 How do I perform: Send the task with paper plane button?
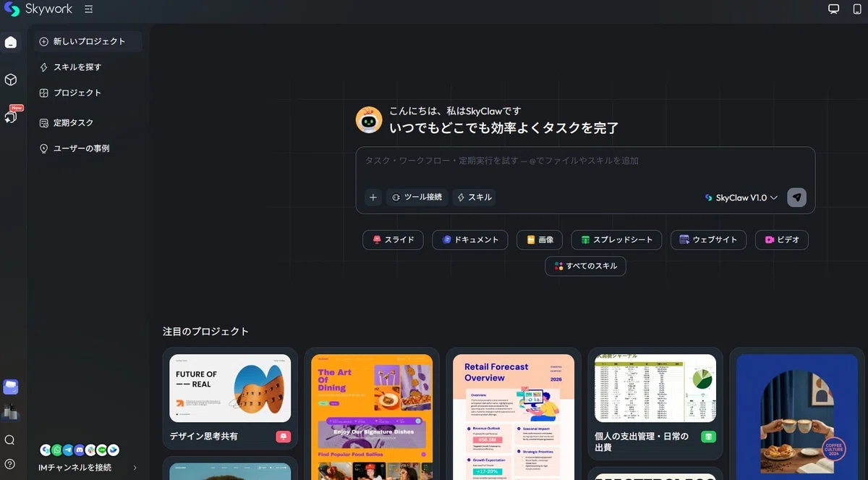(x=796, y=198)
